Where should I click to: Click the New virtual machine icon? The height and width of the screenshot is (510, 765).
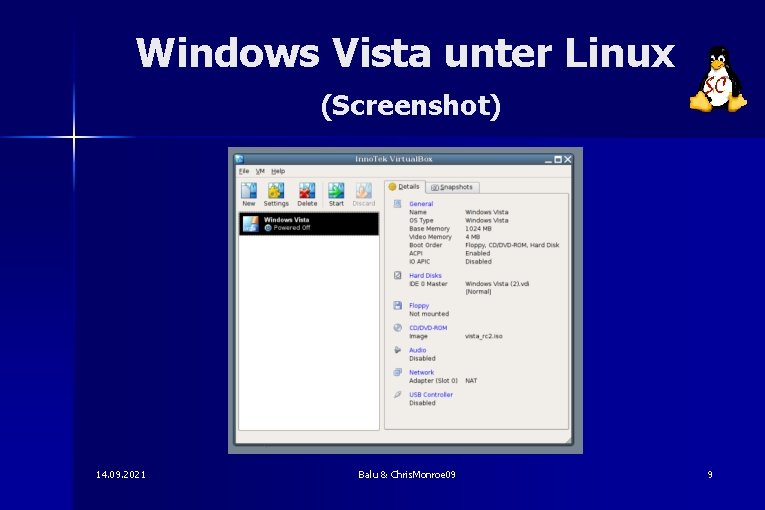click(249, 191)
